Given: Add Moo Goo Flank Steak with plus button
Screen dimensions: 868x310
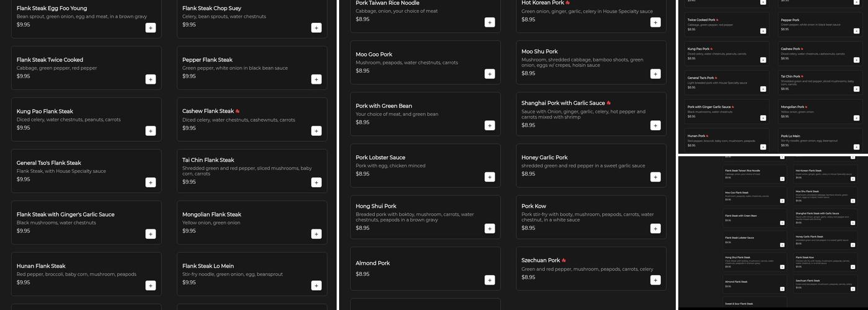Looking at the screenshot, I should [782, 201].
